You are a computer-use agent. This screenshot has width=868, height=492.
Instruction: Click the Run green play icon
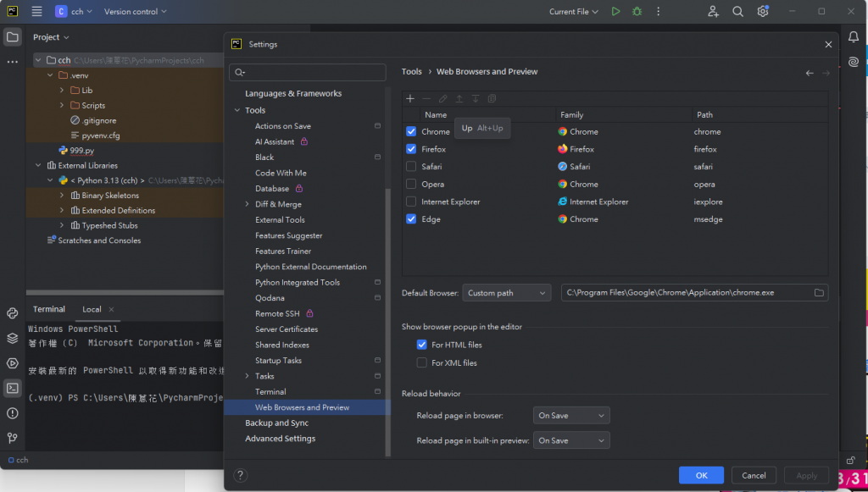point(615,11)
